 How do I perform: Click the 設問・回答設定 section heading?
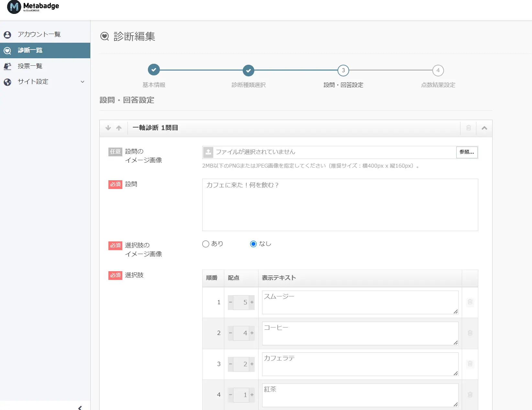tap(127, 100)
